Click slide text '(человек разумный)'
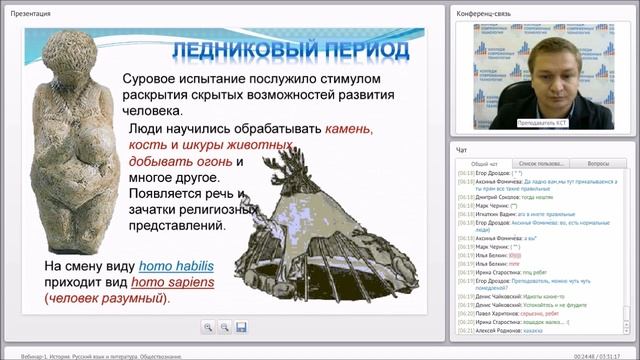Viewport: 640px width, 360px height. (x=107, y=298)
